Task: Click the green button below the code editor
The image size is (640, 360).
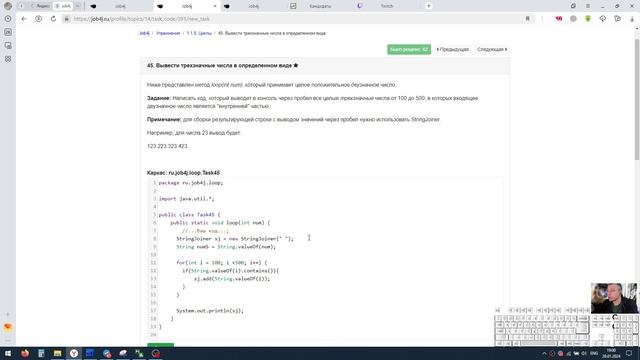Action: 160,345
